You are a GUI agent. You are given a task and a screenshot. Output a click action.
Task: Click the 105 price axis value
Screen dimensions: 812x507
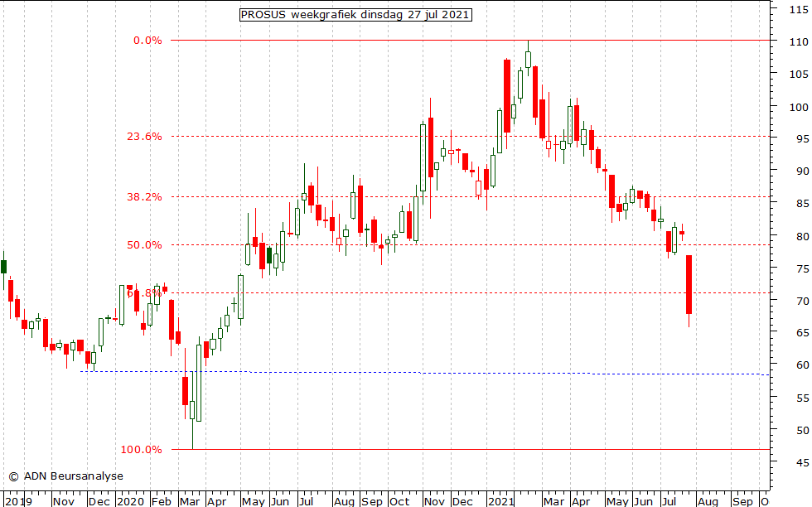click(799, 74)
